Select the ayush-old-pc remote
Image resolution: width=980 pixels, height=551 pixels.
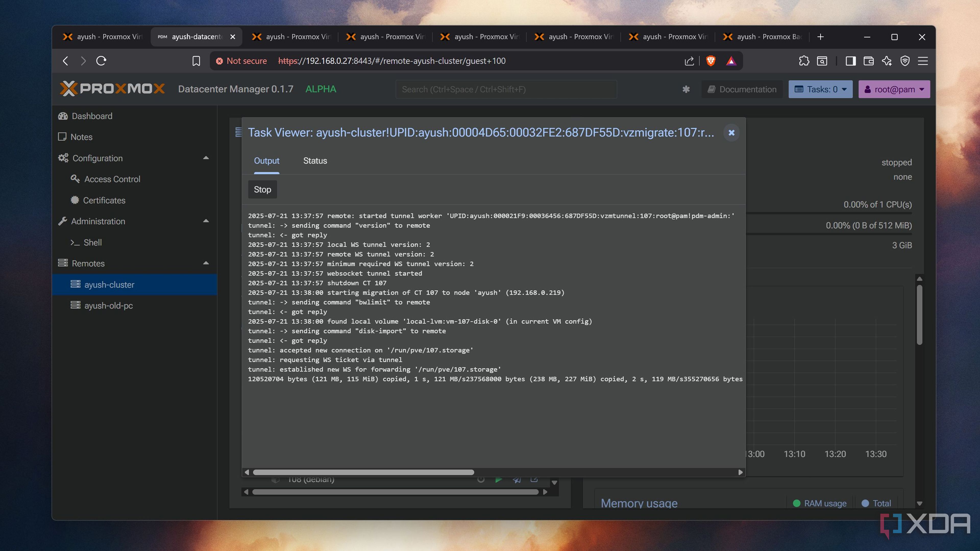(x=135, y=305)
